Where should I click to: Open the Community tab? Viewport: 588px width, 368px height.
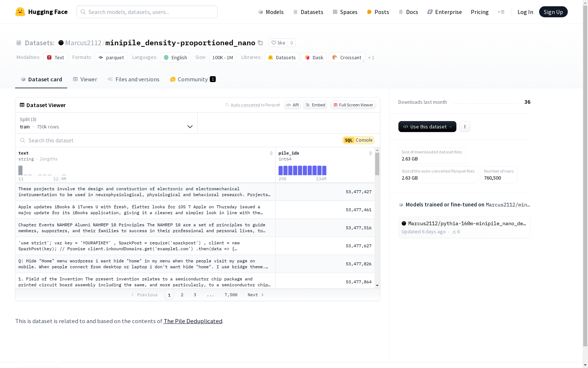point(193,79)
